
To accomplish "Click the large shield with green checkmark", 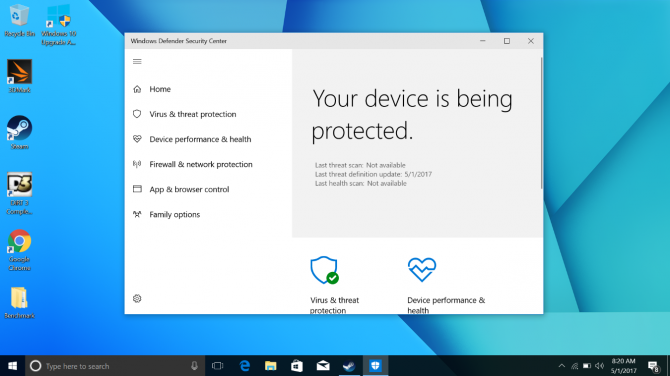I will 324,270.
